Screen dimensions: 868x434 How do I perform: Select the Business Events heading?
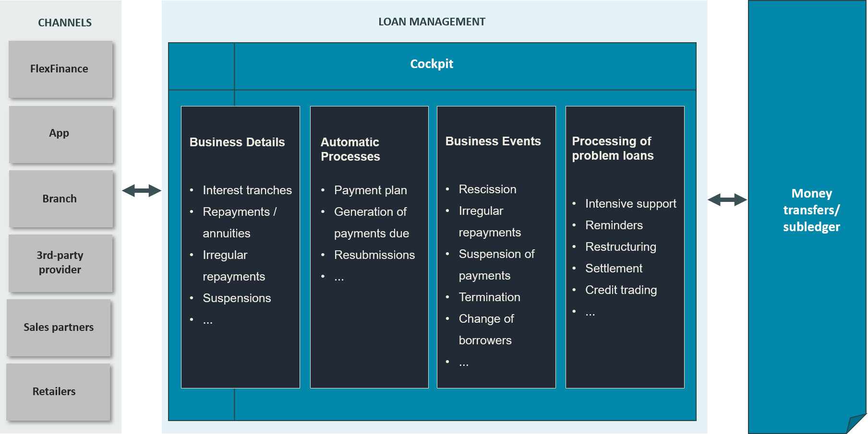(x=493, y=141)
